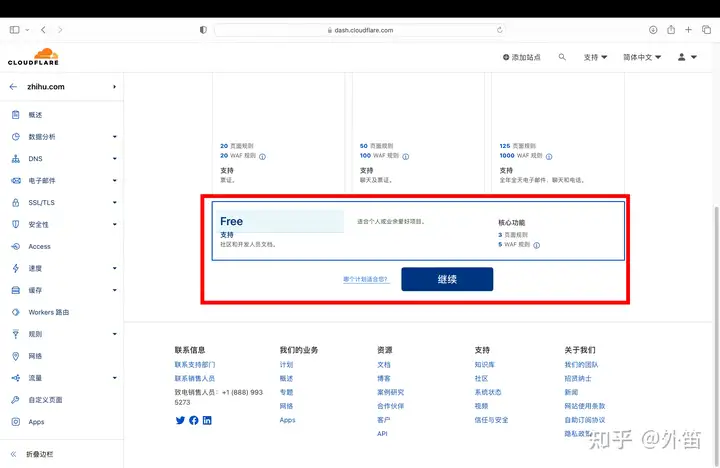Image resolution: width=720 pixels, height=468 pixels.
Task: Click the Safari reload button in address bar
Action: pyautogui.click(x=499, y=30)
